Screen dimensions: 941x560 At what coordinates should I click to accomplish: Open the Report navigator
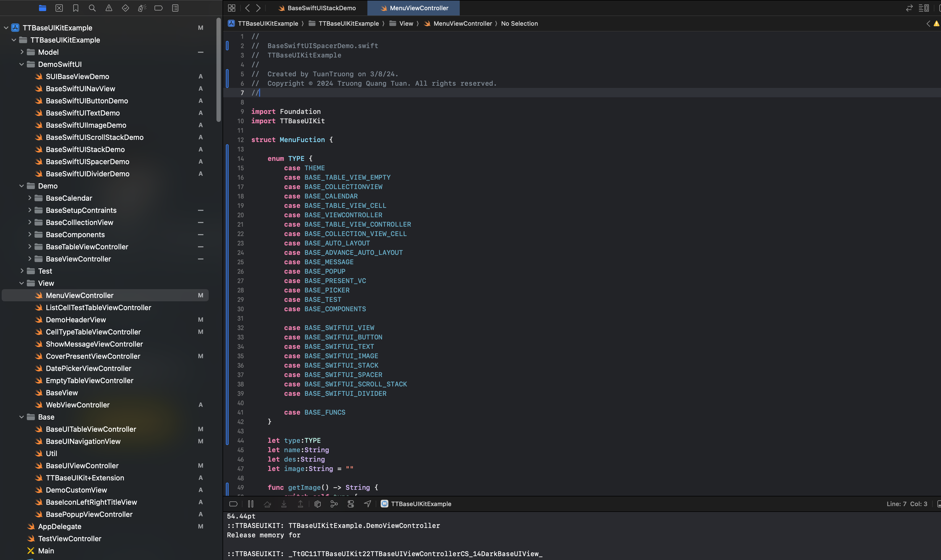[175, 8]
